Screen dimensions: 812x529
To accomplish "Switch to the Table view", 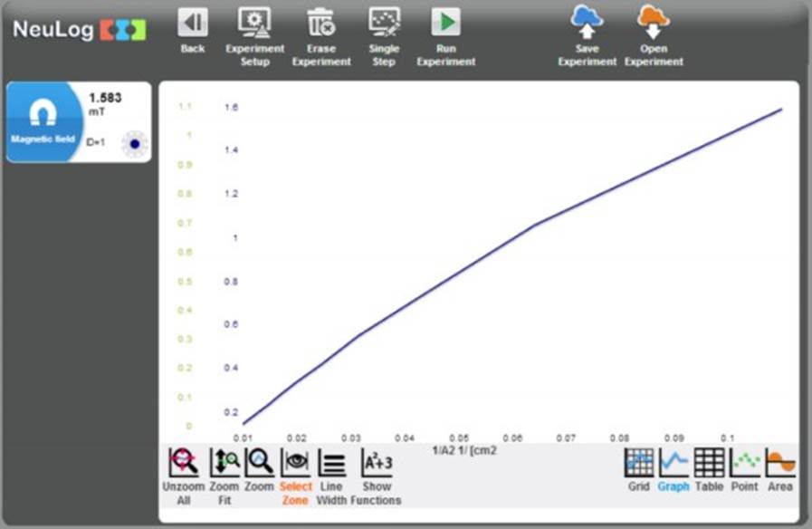I will point(709,463).
